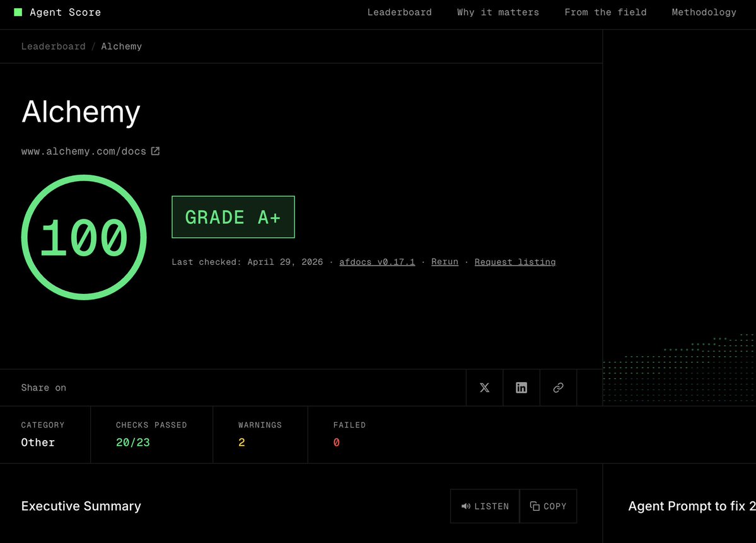
Task: Share on LinkedIn icon
Action: (521, 388)
